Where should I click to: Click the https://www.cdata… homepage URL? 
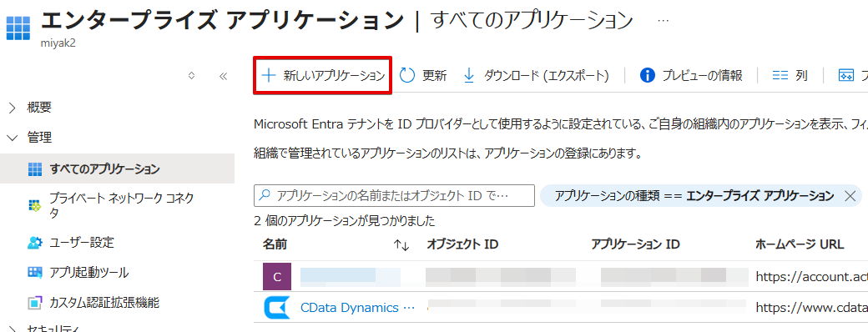pyautogui.click(x=811, y=308)
